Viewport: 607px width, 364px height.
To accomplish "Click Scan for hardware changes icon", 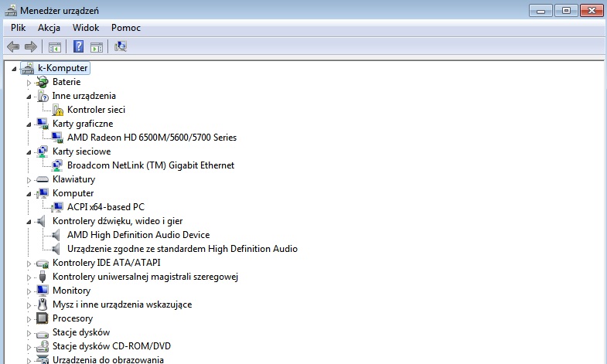I will coord(121,47).
